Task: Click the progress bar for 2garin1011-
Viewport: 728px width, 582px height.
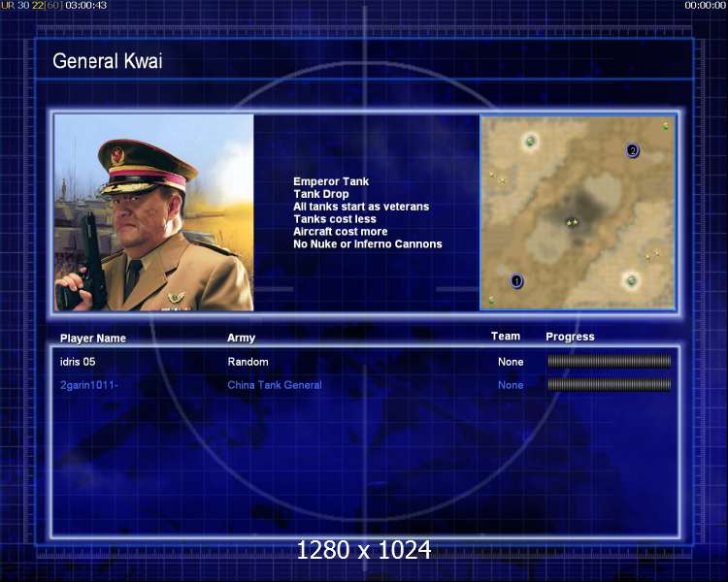Action: click(x=610, y=384)
